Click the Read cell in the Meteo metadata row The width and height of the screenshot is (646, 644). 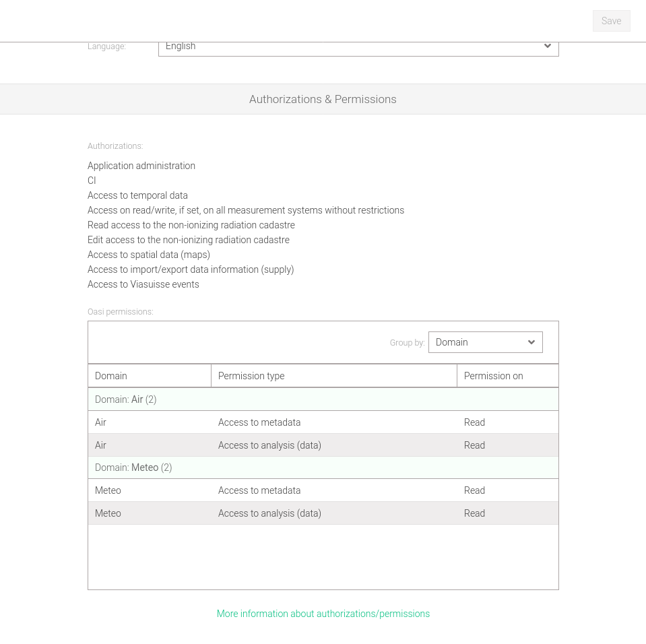tap(474, 490)
